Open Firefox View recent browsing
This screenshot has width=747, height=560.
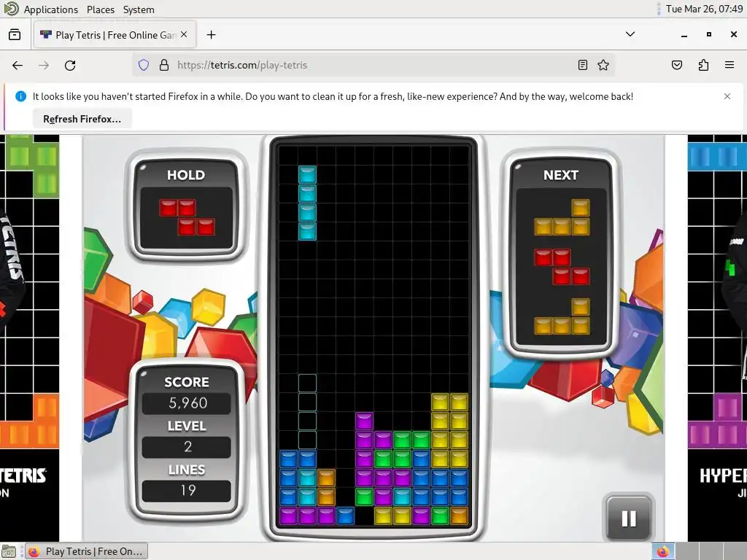[x=15, y=35]
